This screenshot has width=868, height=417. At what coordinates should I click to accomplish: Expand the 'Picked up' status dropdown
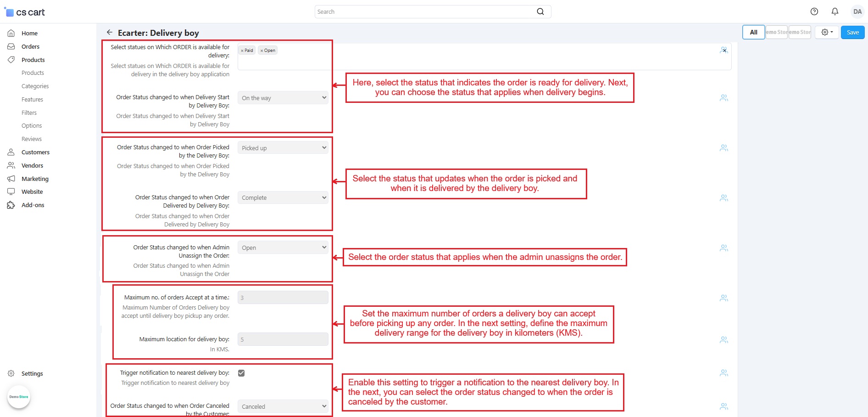tap(283, 148)
